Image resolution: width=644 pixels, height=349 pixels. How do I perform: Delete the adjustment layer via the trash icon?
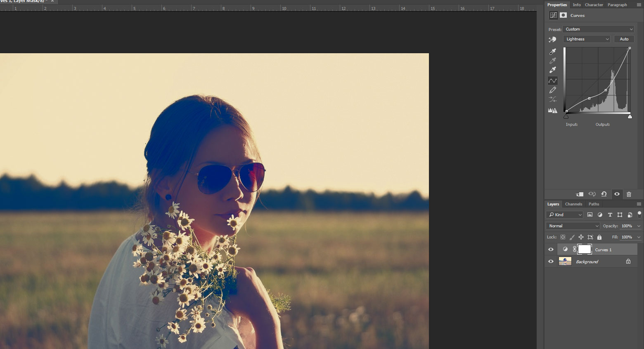pos(629,194)
